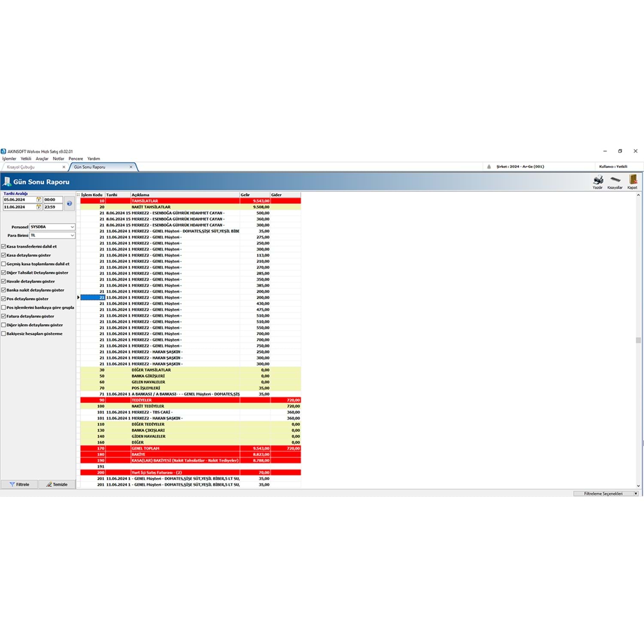
Task: Open the Yetkili menu
Action: pyautogui.click(x=26, y=158)
